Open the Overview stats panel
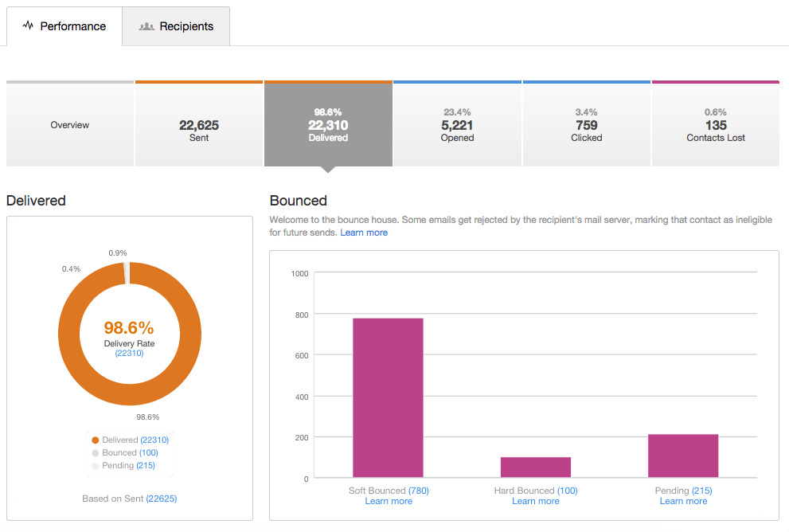 click(69, 124)
